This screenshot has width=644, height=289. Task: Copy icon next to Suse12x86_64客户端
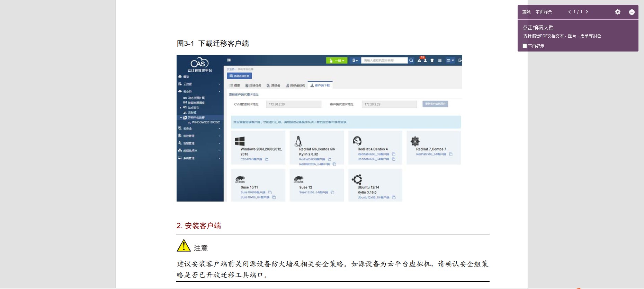[x=332, y=193]
